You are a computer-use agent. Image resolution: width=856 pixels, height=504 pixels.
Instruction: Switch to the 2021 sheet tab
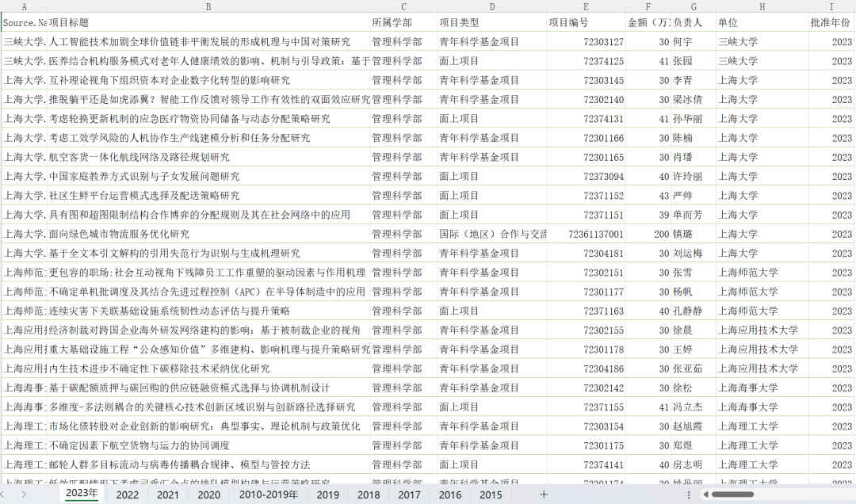click(167, 494)
